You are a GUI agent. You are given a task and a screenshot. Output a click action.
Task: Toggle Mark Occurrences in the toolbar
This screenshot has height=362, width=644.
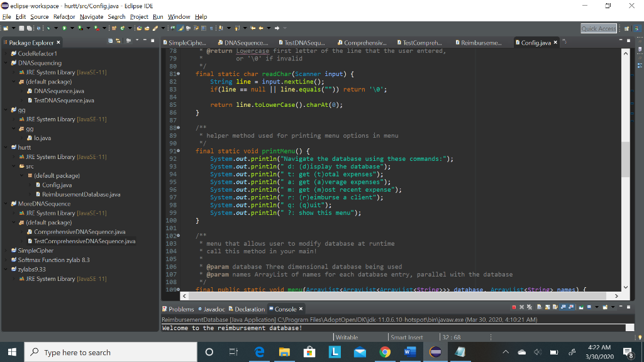[x=180, y=28]
